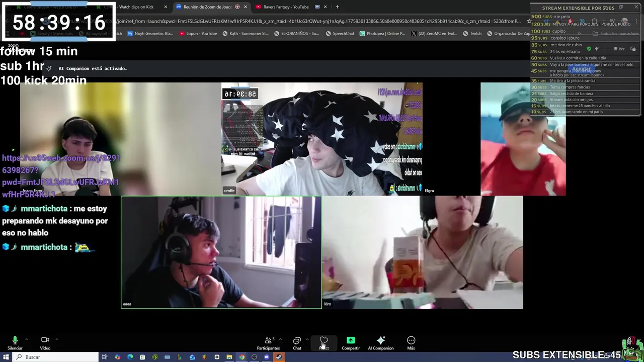The width and height of the screenshot is (644, 362).
Task: Select the aaaa participant video tile
Action: [221, 252]
